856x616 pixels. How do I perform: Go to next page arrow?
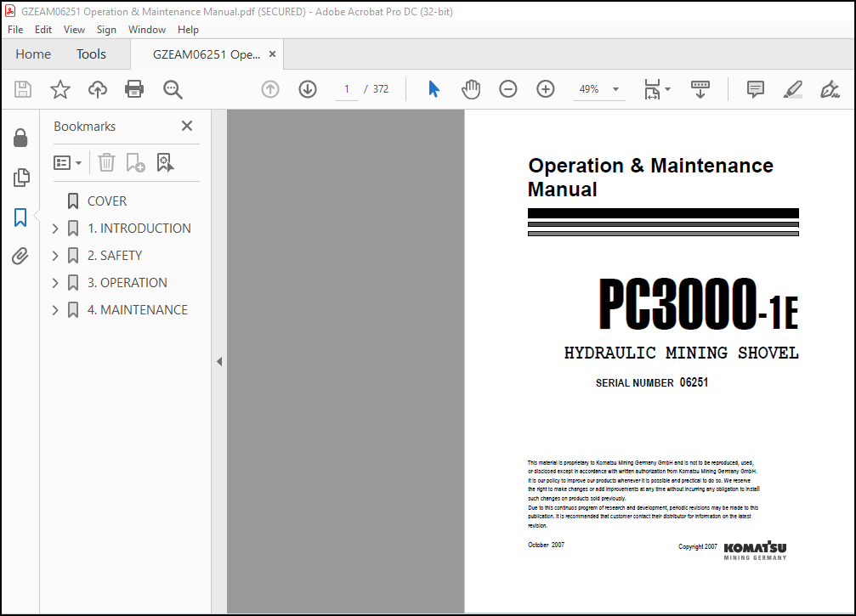coord(308,89)
